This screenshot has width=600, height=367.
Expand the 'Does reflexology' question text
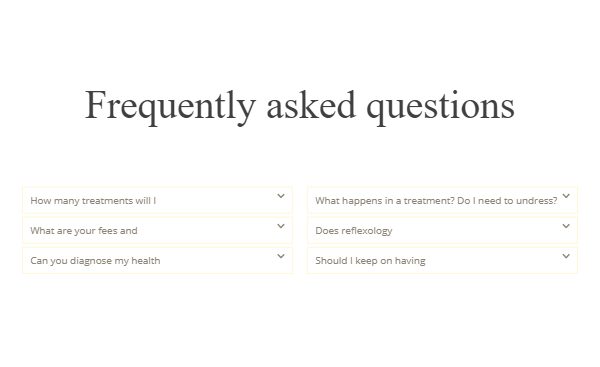tap(354, 231)
